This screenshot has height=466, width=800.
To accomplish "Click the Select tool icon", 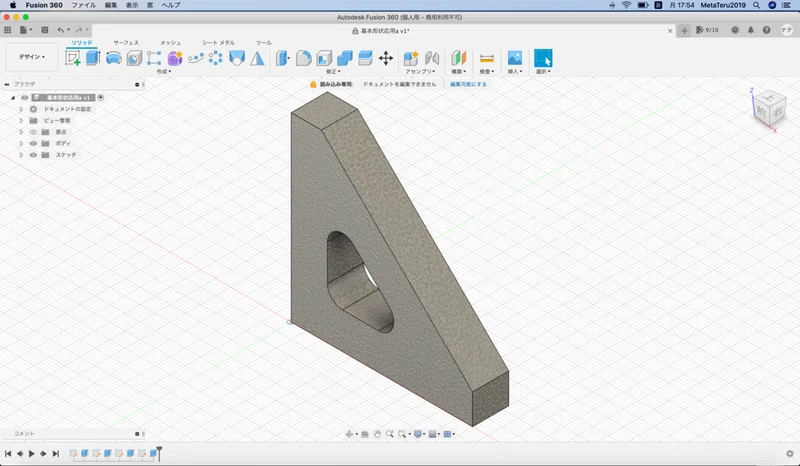I will (x=543, y=58).
